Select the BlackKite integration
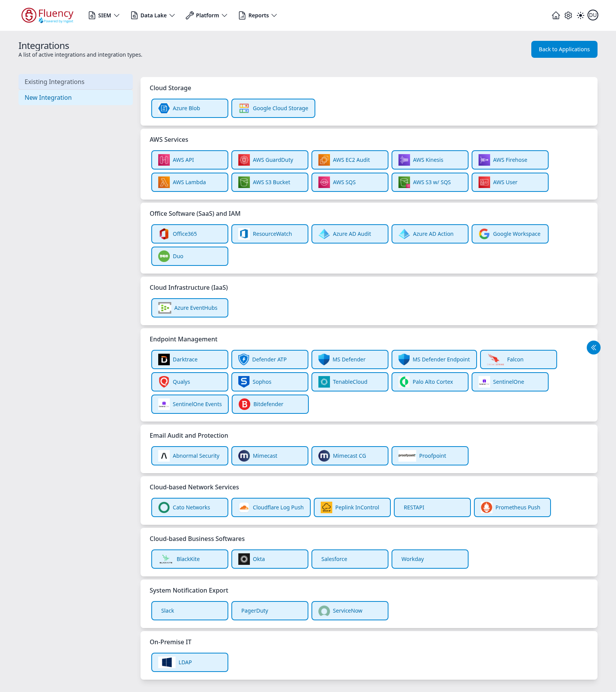The image size is (616, 692). pos(189,559)
